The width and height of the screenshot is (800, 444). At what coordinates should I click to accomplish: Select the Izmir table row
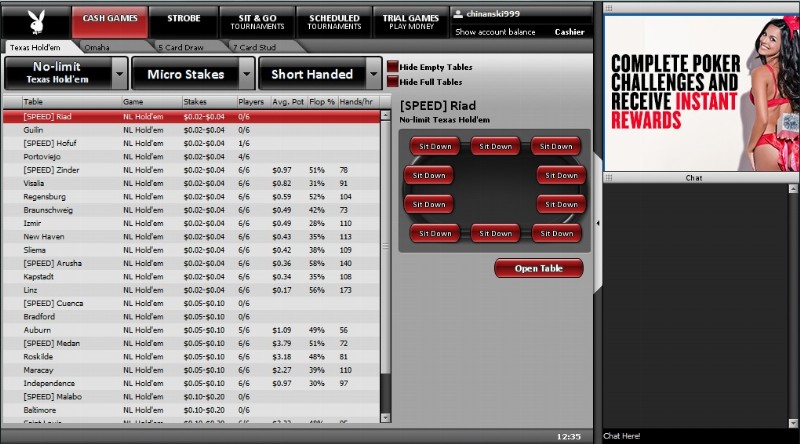point(191,223)
